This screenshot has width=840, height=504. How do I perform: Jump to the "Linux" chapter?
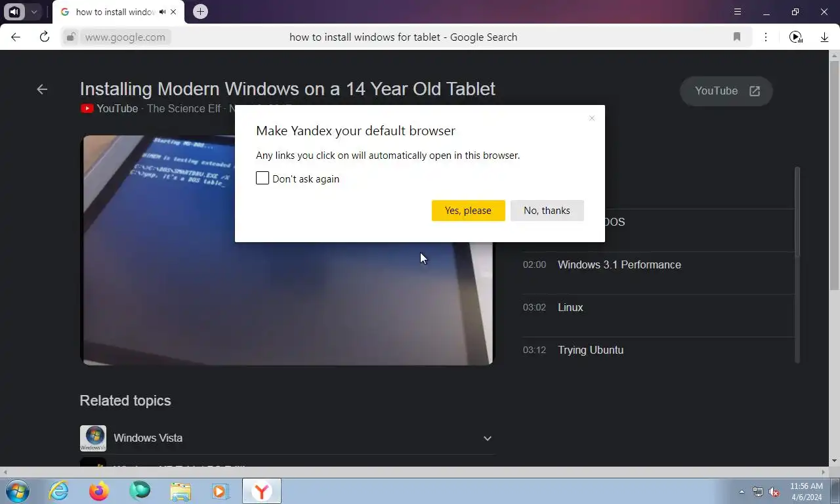click(570, 308)
